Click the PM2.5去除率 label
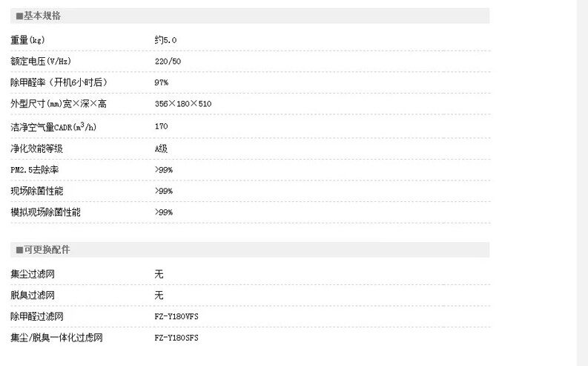Viewport: 588px width, 366px height. [x=35, y=170]
